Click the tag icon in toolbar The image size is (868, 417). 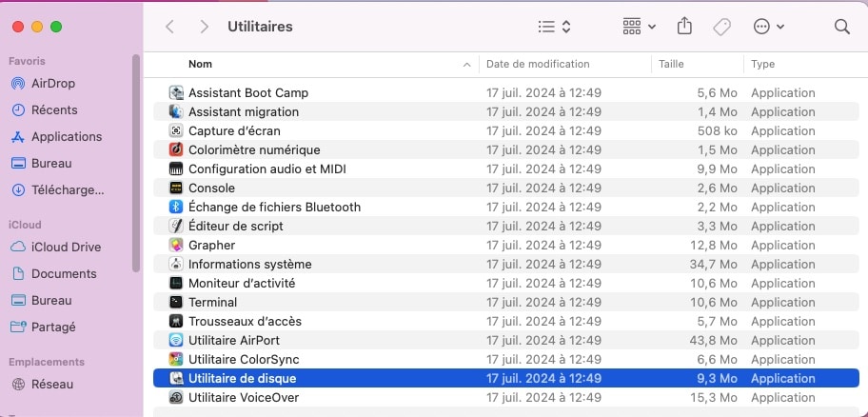(721, 27)
